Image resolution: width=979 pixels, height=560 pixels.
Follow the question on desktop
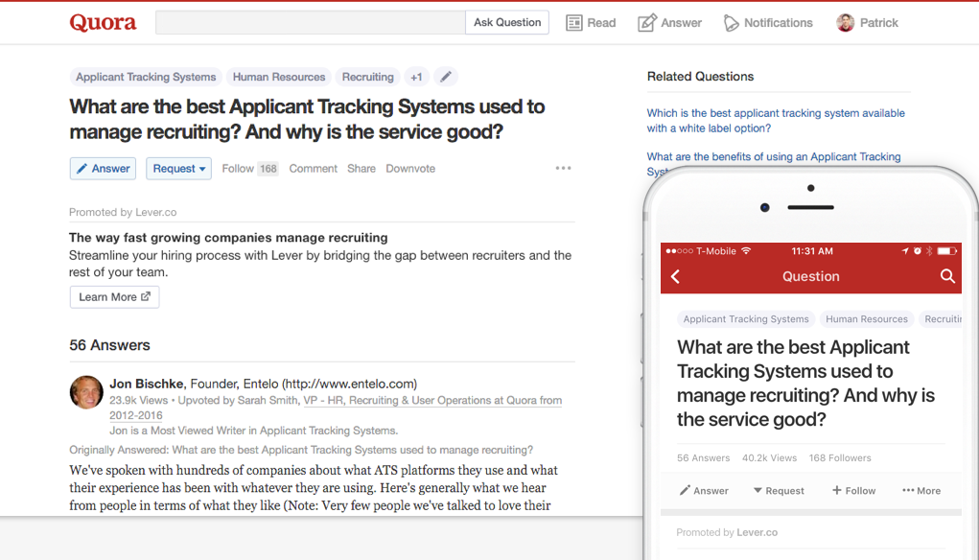tap(238, 169)
